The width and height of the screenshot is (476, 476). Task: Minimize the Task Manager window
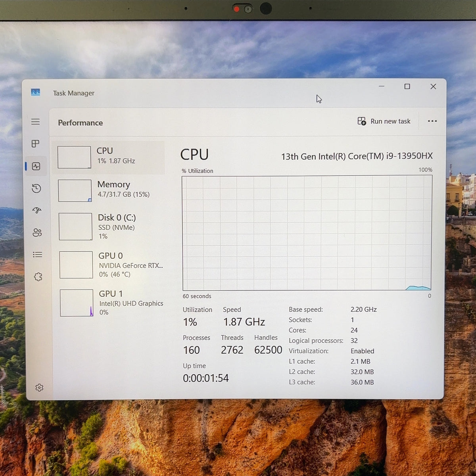point(382,86)
